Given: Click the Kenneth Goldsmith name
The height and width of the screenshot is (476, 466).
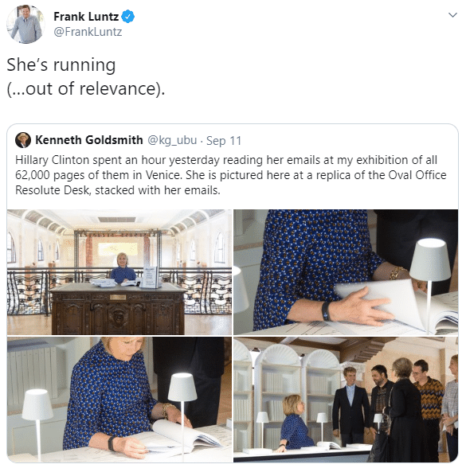Looking at the screenshot, I should [x=89, y=140].
